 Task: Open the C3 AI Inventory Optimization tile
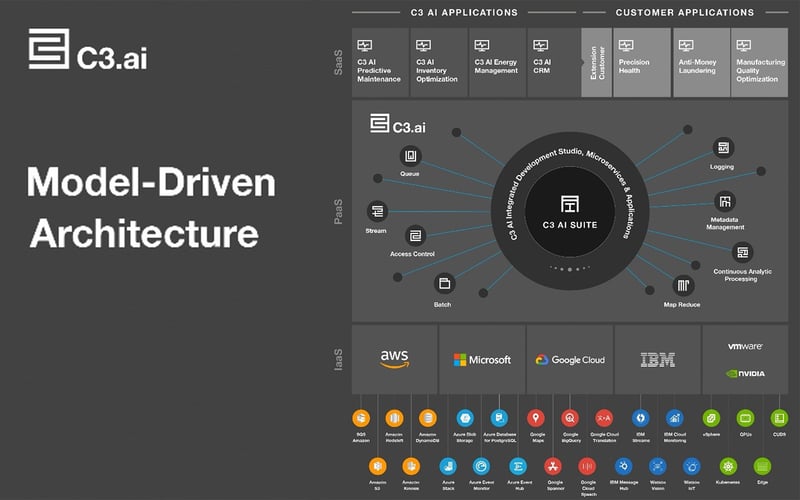point(439,62)
